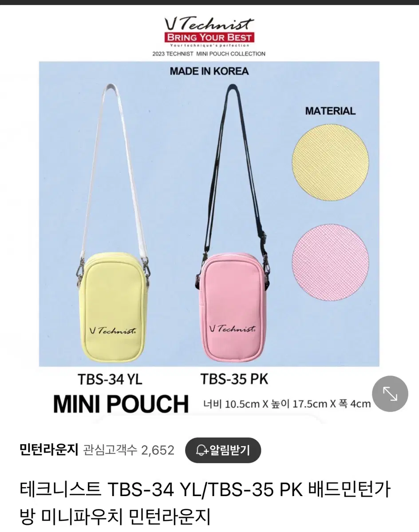Tap the TBS-35 PK model label
The height and width of the screenshot is (532, 419).
tap(234, 379)
